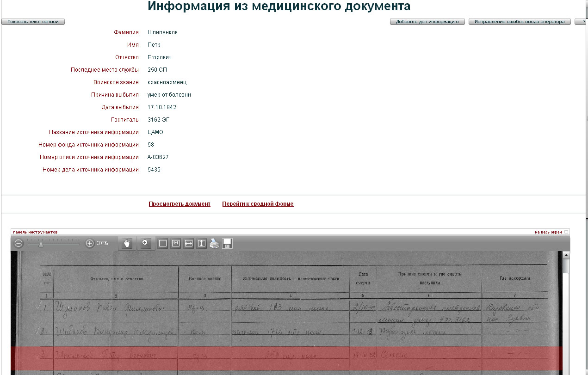Fit document to viewer width
This screenshot has width=588, height=375.
188,244
